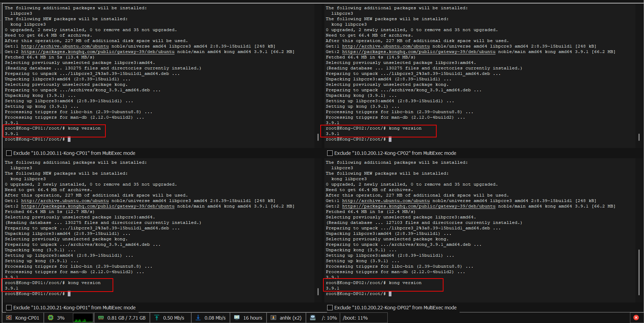Click "root@Kong-CP01:/root/# kong version" line
The image size is (644, 323).
(x=53, y=128)
